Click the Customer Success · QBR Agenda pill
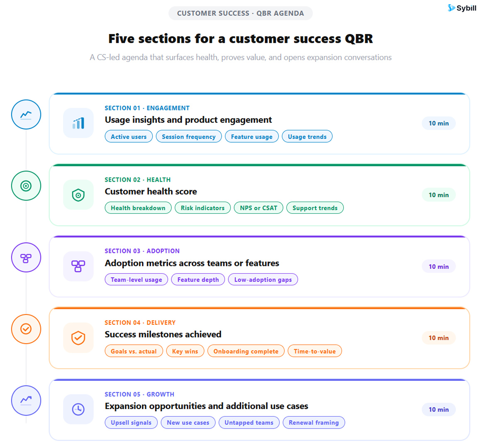Screen dimensions: 484x448 [240, 13]
